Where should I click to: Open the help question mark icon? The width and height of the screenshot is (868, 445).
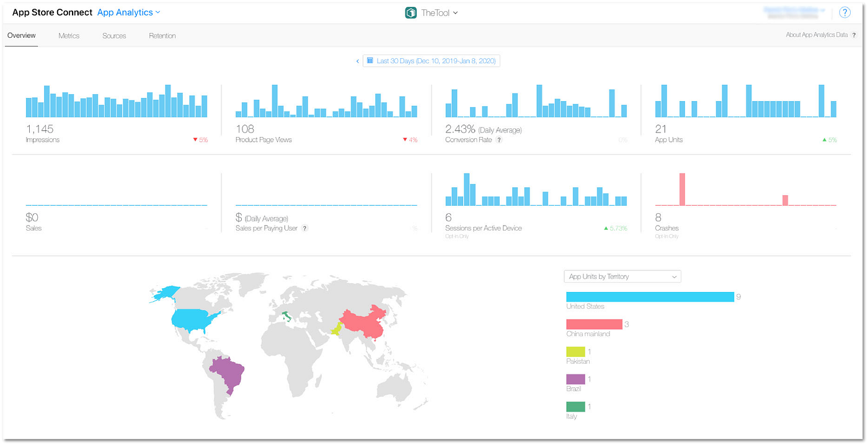844,12
